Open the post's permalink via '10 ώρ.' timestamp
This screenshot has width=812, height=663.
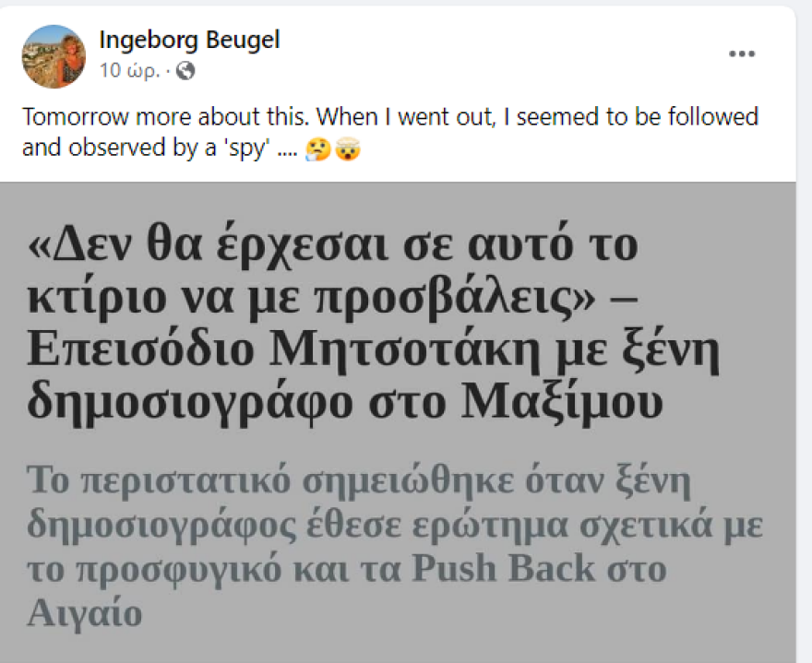pos(116,70)
